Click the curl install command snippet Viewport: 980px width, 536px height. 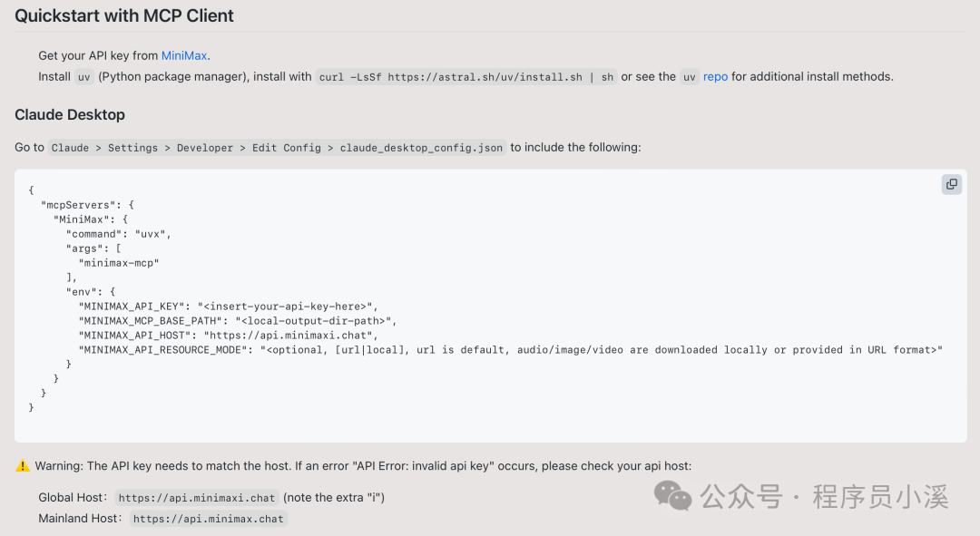[x=466, y=77]
